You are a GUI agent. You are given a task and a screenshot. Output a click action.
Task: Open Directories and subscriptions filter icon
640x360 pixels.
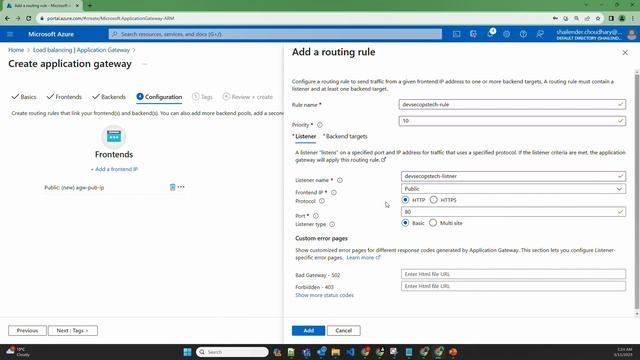473,34
